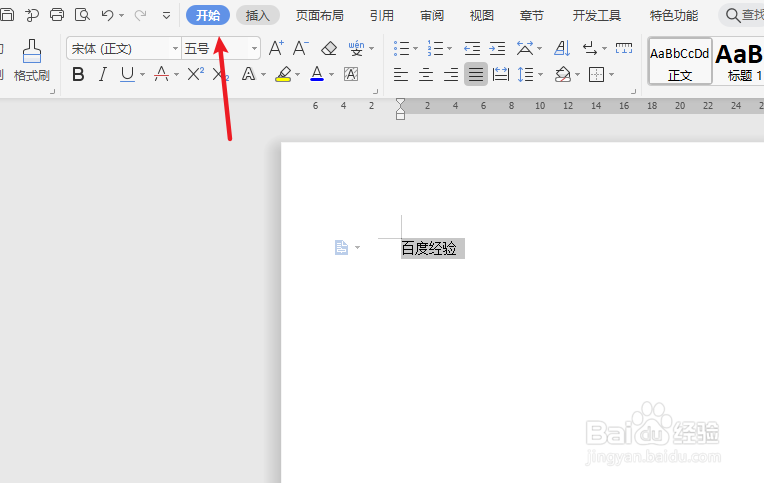Click show/hide paragraph marks icon

click(590, 48)
